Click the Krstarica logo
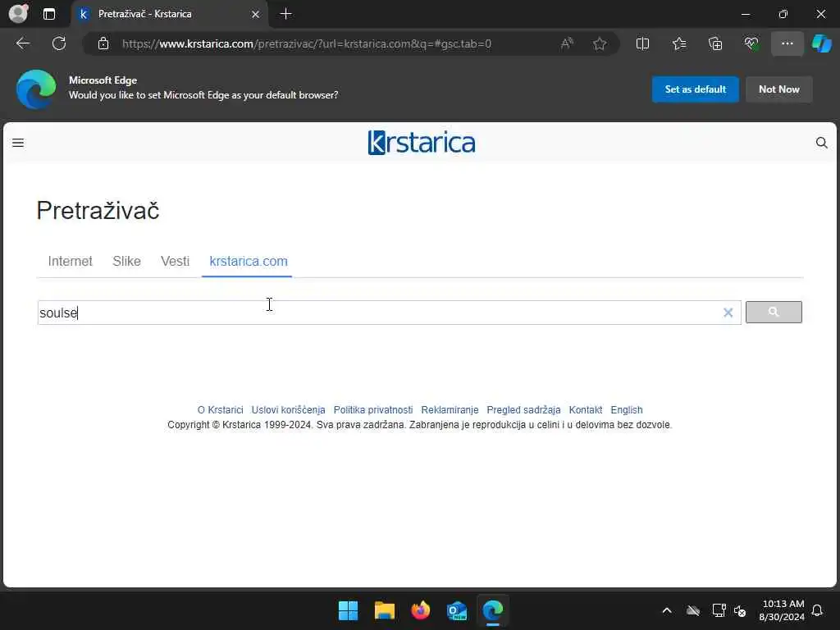 tap(421, 143)
